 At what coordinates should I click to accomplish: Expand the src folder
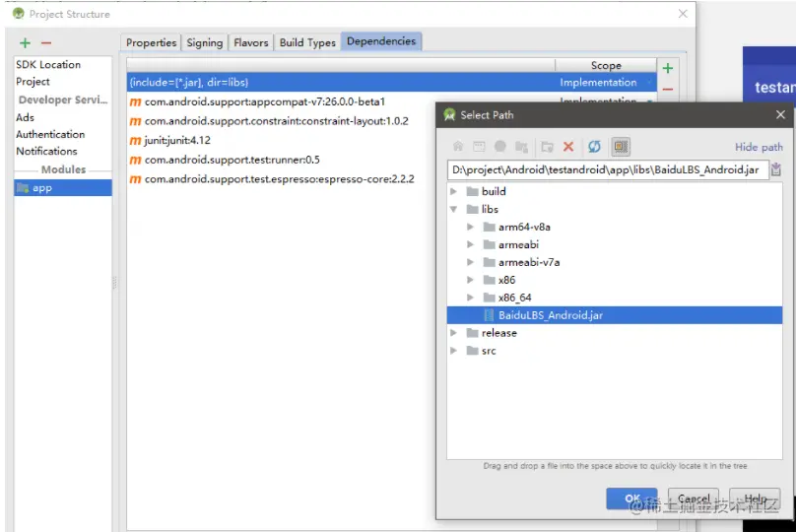(x=454, y=351)
